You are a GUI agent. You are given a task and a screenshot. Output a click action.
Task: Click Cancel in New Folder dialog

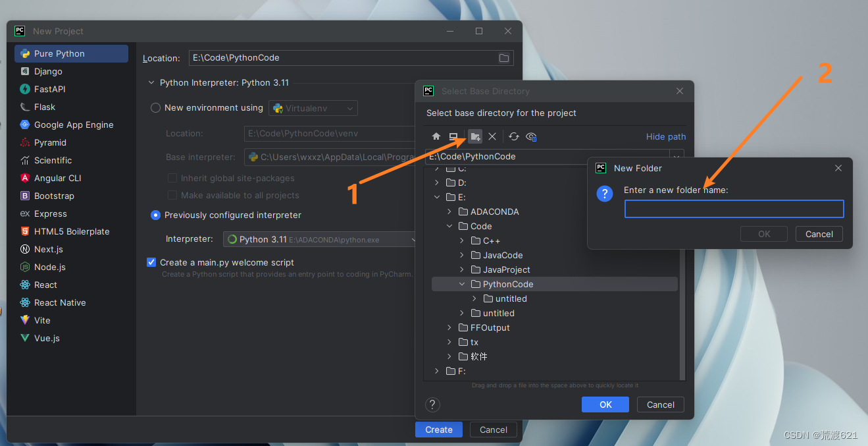coord(819,234)
